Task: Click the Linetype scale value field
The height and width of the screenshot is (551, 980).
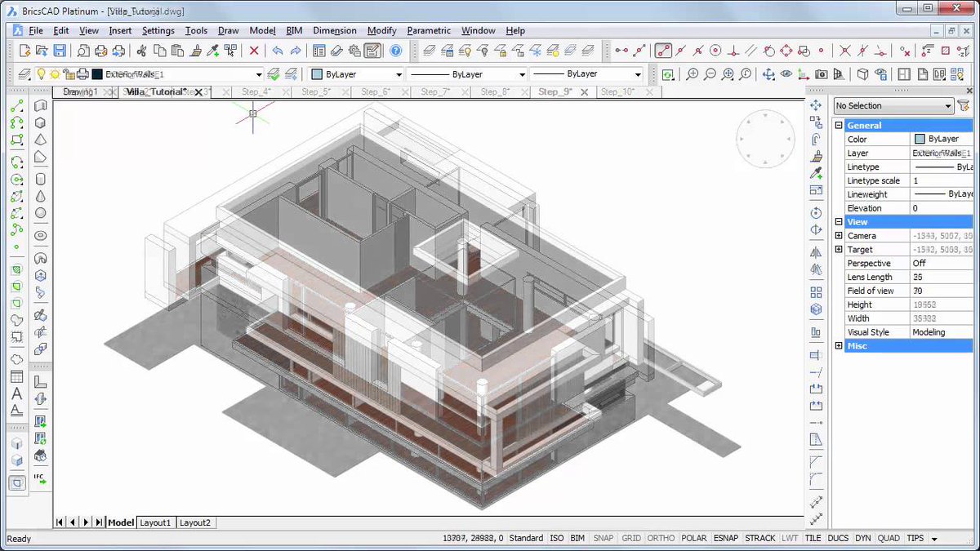Action: [x=942, y=180]
